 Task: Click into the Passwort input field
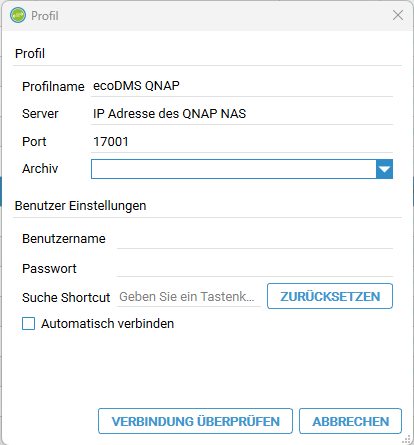click(255, 268)
